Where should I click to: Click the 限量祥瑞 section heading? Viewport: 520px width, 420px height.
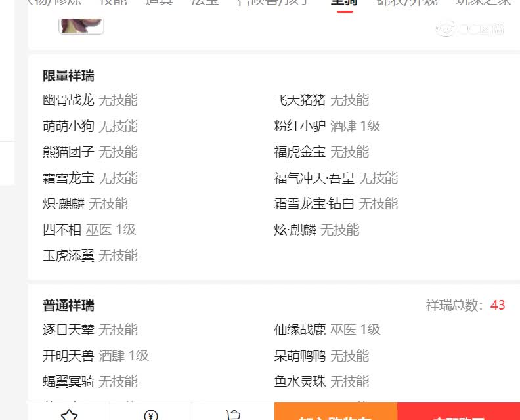click(x=68, y=75)
